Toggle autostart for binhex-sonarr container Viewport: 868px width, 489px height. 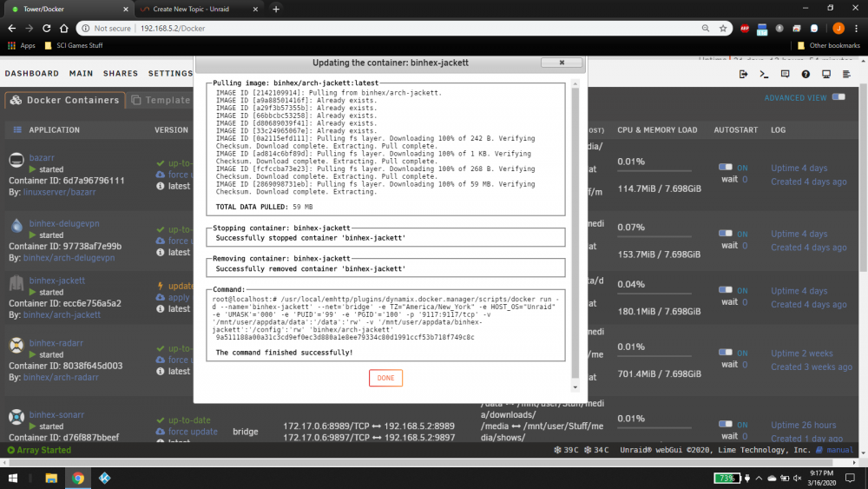pos(725,424)
